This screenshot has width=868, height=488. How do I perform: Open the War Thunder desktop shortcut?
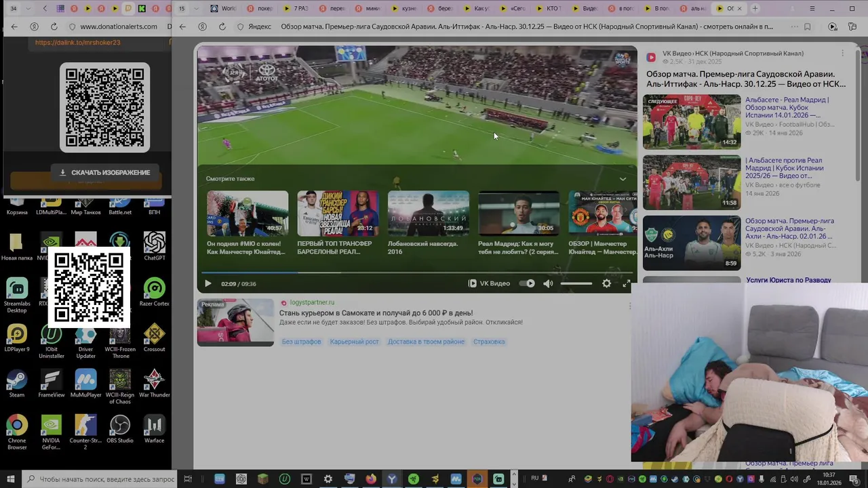(x=154, y=383)
